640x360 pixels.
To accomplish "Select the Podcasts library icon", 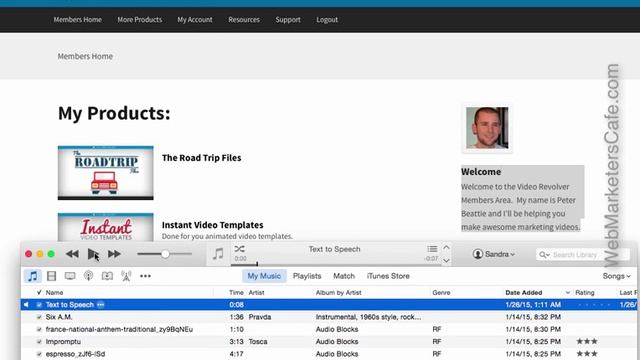I will click(89, 276).
